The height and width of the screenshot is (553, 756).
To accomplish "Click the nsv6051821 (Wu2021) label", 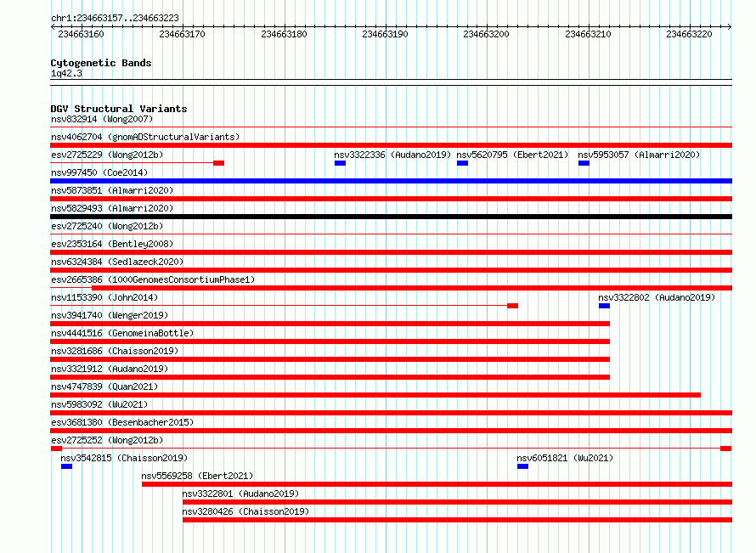I will click(565, 458).
